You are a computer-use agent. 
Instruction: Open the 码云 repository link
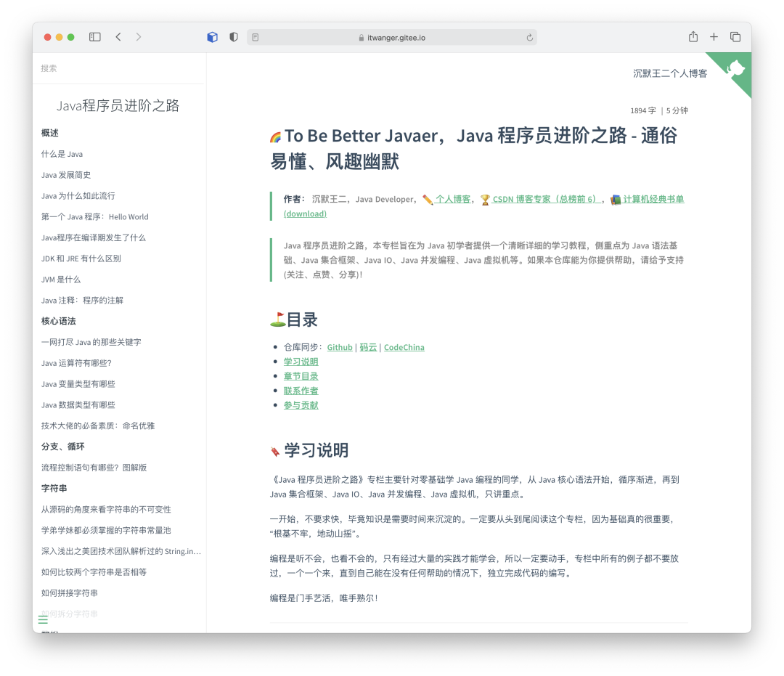click(368, 347)
